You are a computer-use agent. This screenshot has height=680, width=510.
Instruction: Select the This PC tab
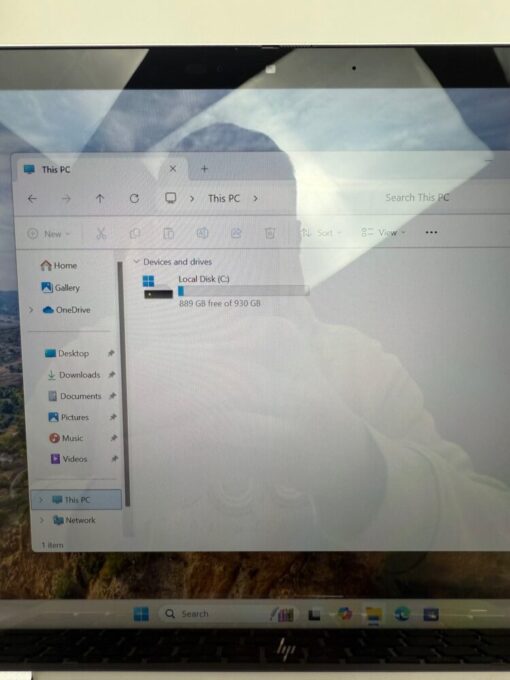[x=103, y=169]
